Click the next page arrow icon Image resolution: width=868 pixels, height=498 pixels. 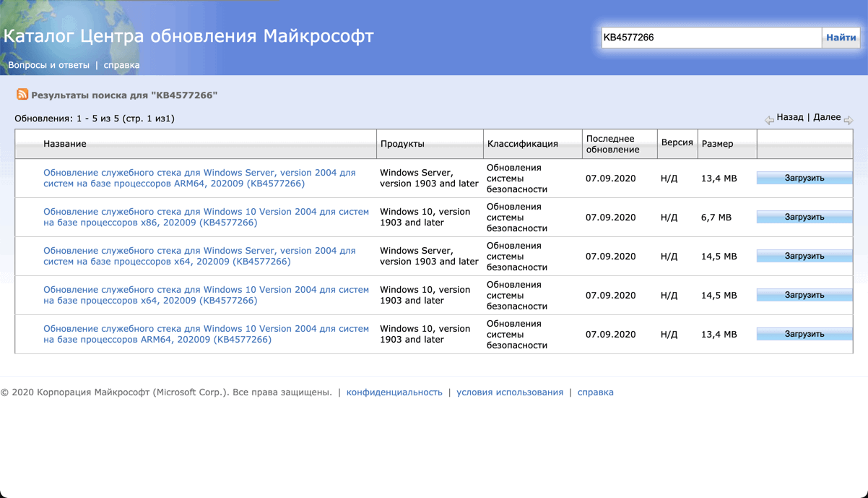click(849, 120)
